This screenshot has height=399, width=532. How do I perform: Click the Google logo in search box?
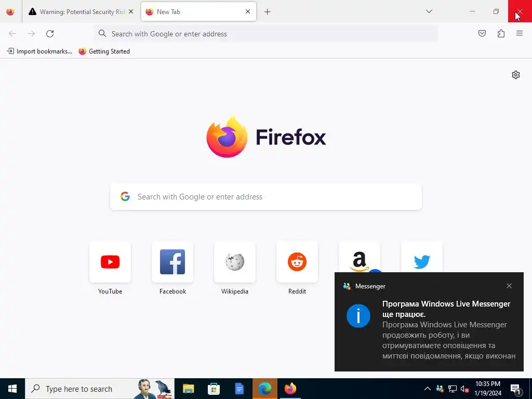tap(125, 196)
